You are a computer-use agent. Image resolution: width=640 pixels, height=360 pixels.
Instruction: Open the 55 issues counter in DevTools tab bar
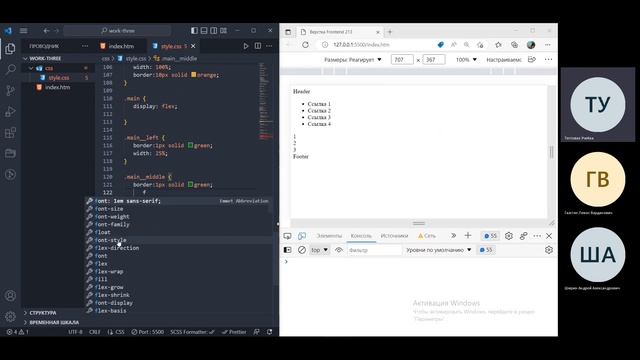click(491, 236)
